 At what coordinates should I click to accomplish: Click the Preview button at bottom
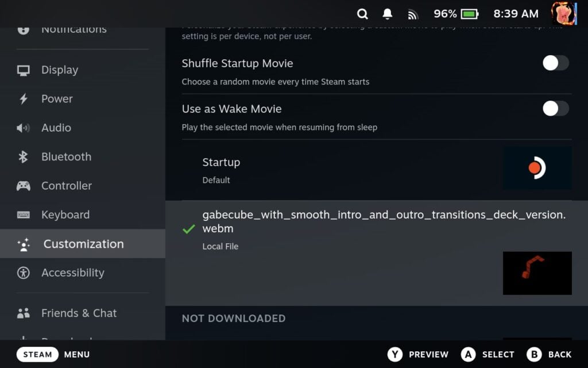(418, 354)
